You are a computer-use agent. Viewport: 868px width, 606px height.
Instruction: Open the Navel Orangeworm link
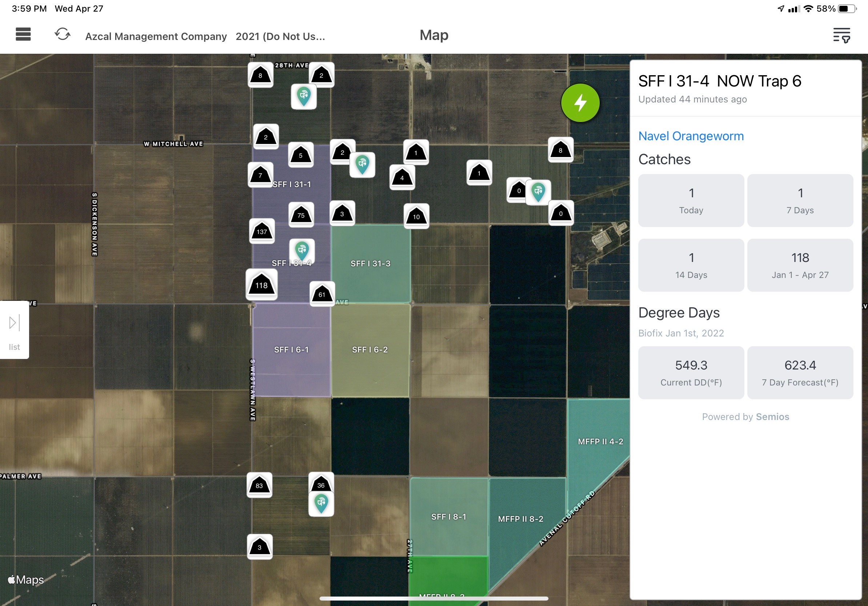point(691,136)
